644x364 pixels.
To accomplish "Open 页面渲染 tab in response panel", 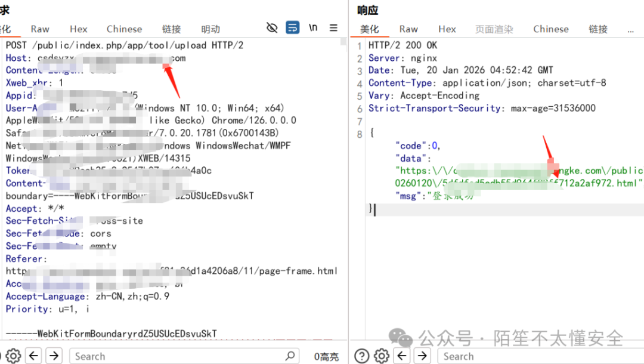I will [x=494, y=29].
